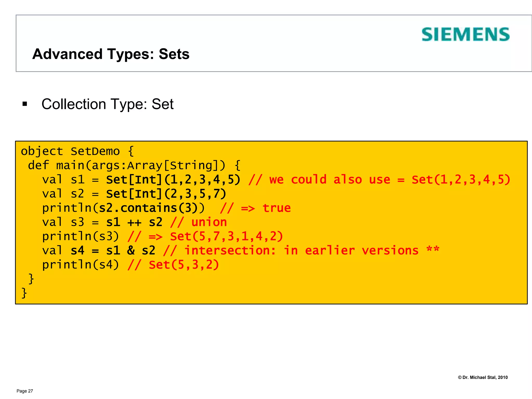
Task: Click the s2.contains(3) expression
Action: pyautogui.click(x=149, y=208)
